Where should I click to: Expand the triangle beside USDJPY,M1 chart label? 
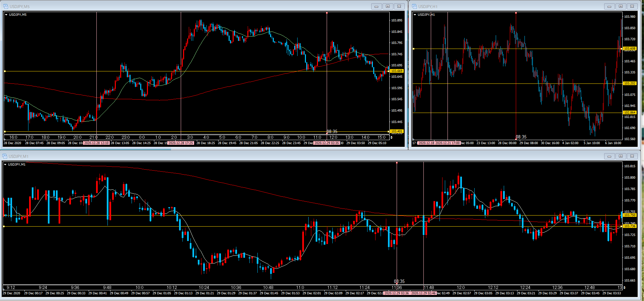pyautogui.click(x=5, y=165)
